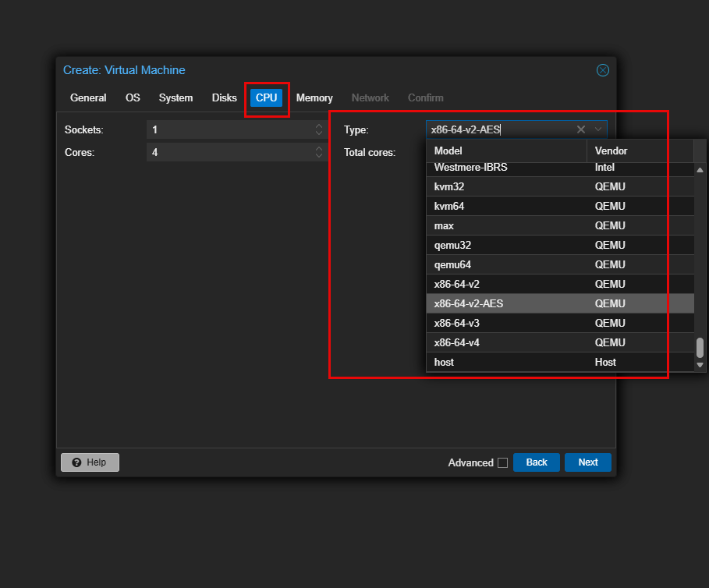709x588 pixels.
Task: Select the CPU tab
Action: [266, 97]
